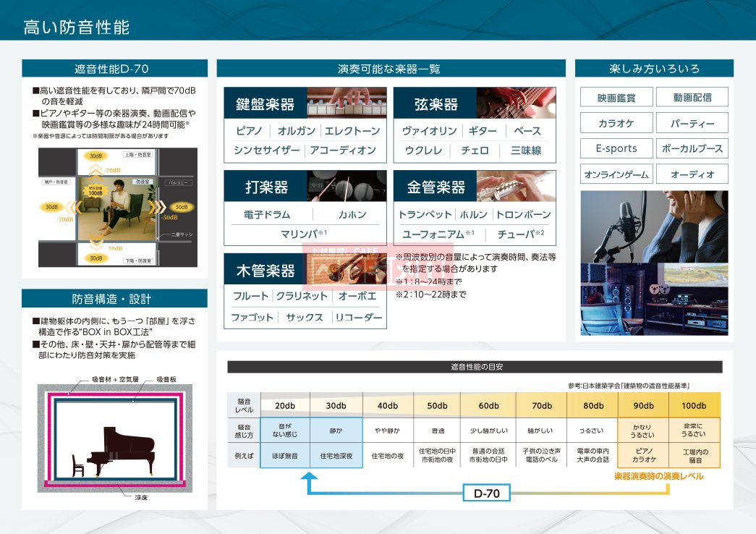This screenshot has height=534, width=756.
Task: Click the guitar photo beside 弦楽器
Action: pos(516,103)
